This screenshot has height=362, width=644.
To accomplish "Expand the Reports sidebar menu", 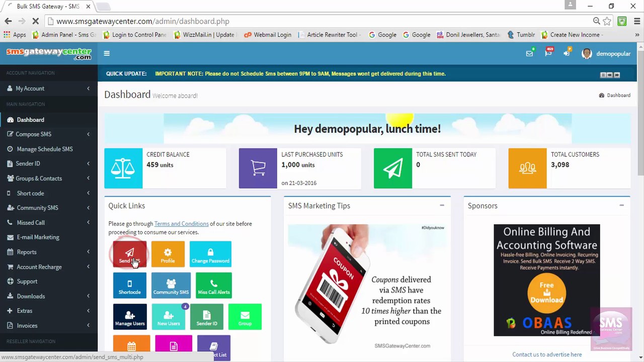I will (x=49, y=252).
